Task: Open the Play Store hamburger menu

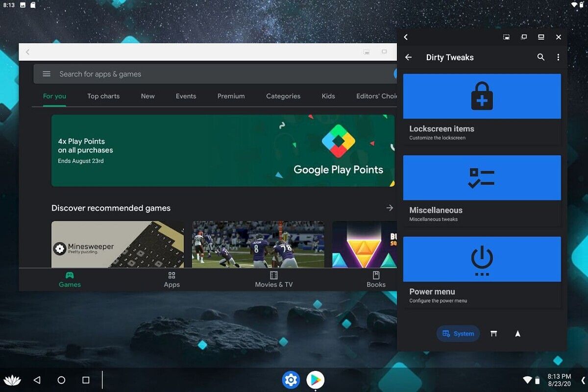Action: click(x=47, y=74)
